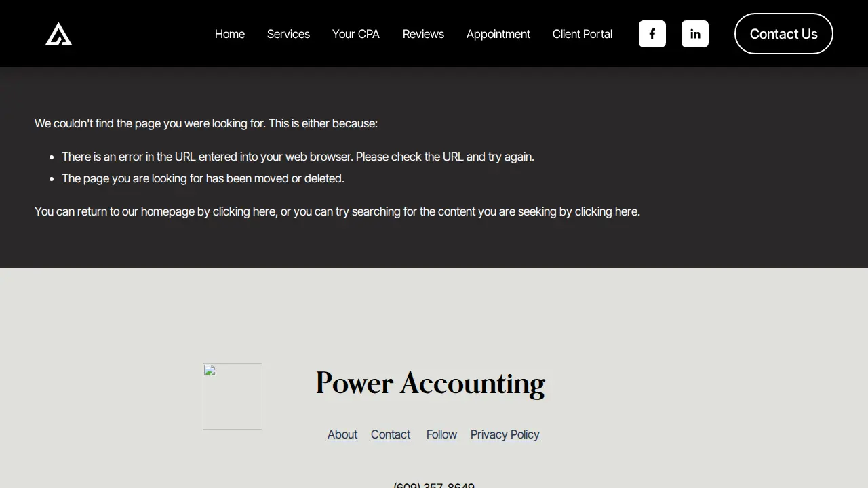Open the Client Portal link
Viewport: 868px width, 488px height.
[583, 34]
